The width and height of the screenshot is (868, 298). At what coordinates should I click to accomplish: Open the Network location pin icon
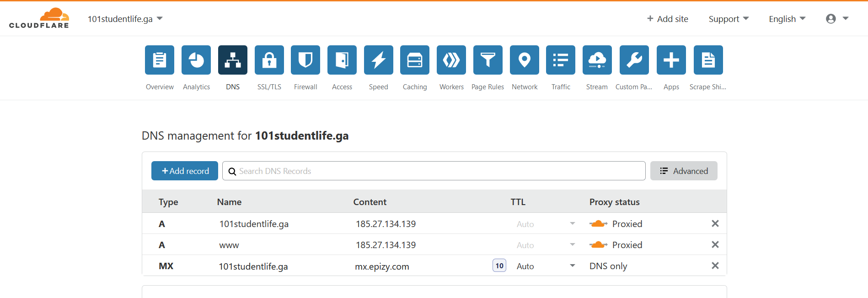pyautogui.click(x=525, y=60)
